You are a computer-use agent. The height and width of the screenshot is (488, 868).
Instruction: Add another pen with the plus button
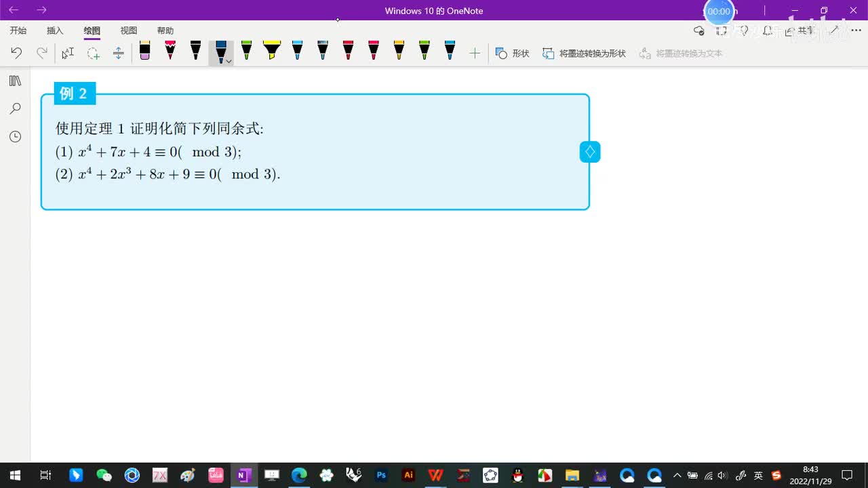(475, 53)
